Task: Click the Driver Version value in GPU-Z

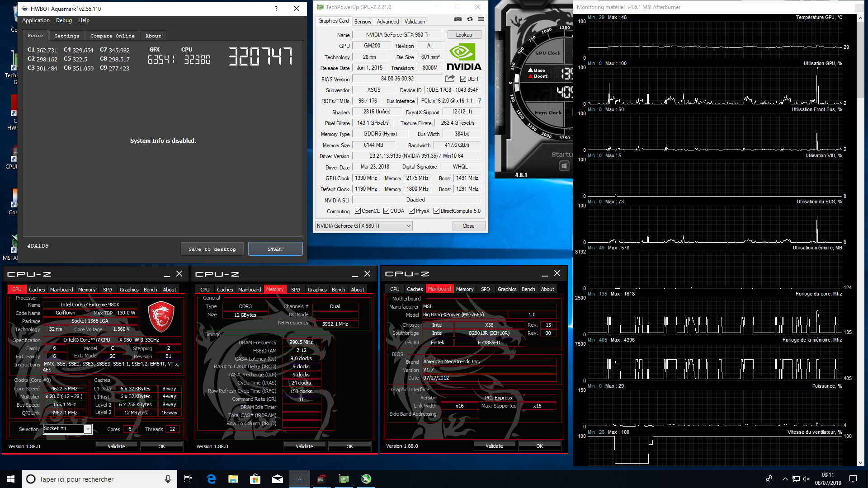Action: click(416, 156)
